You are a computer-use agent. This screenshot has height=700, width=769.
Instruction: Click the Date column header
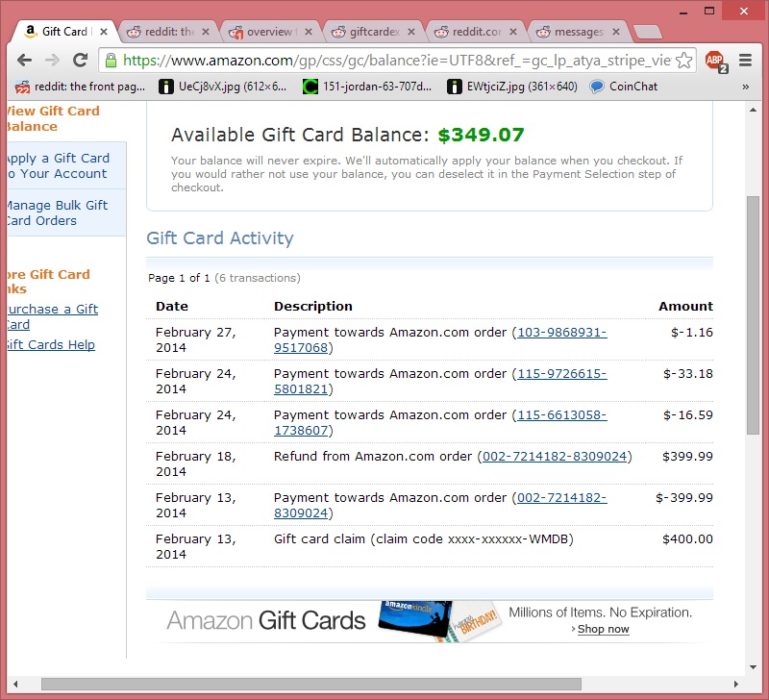172,306
